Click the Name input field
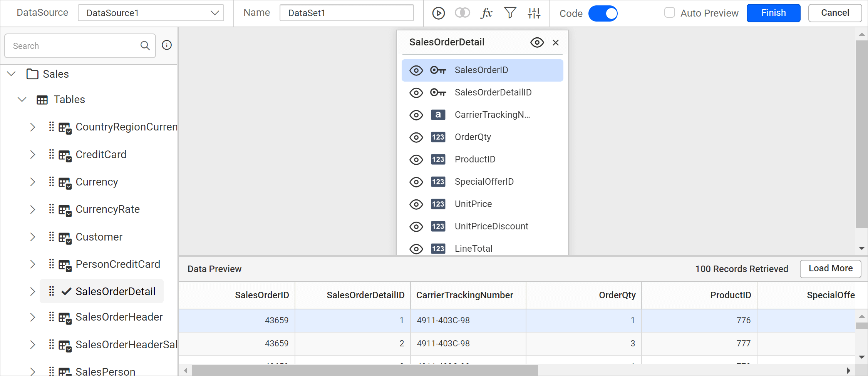Screen dimensions: 868x376 [x=347, y=13]
